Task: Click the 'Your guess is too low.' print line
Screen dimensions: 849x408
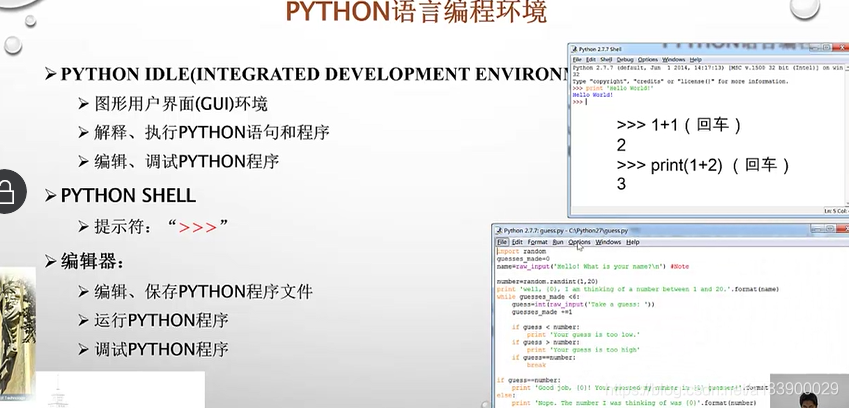Action: pos(583,335)
